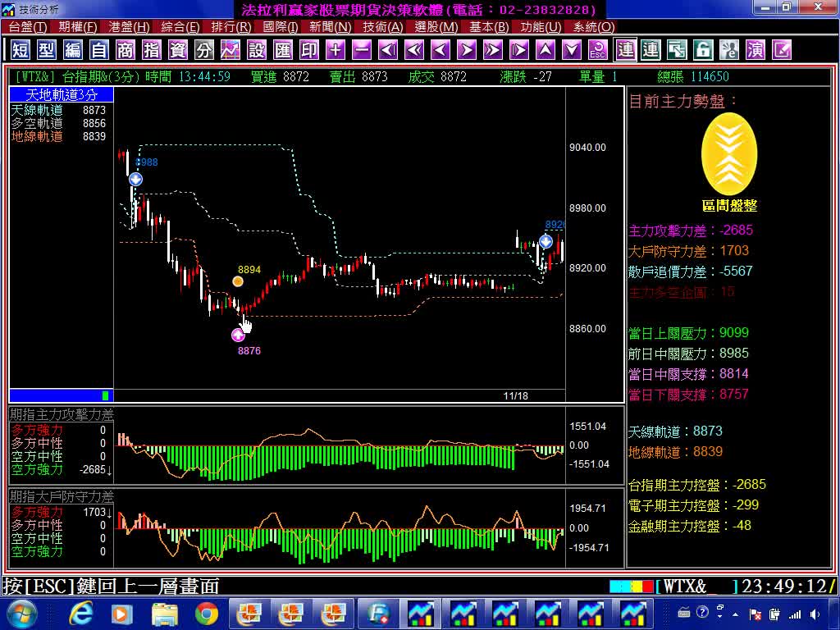
Task: Click the up-arrow toolbar button
Action: pos(546,50)
